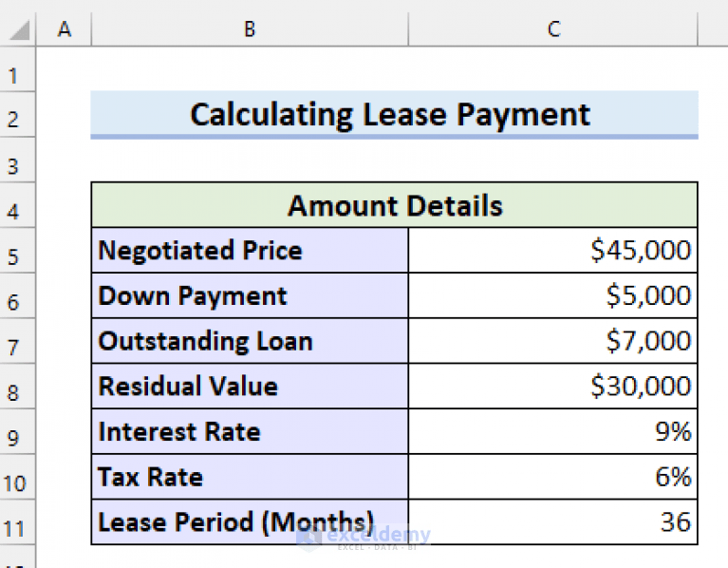
Task: Click the 9% interest rate cell
Action: [553, 431]
